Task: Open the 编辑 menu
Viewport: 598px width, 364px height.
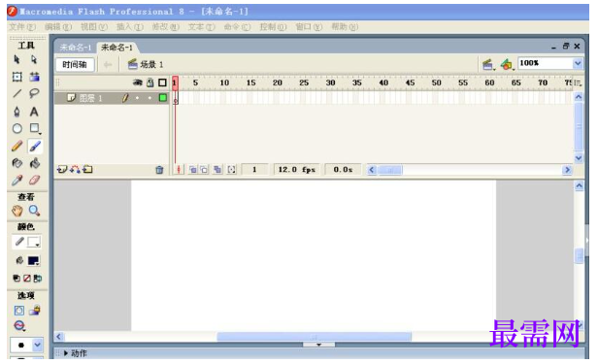Action: pyautogui.click(x=58, y=27)
